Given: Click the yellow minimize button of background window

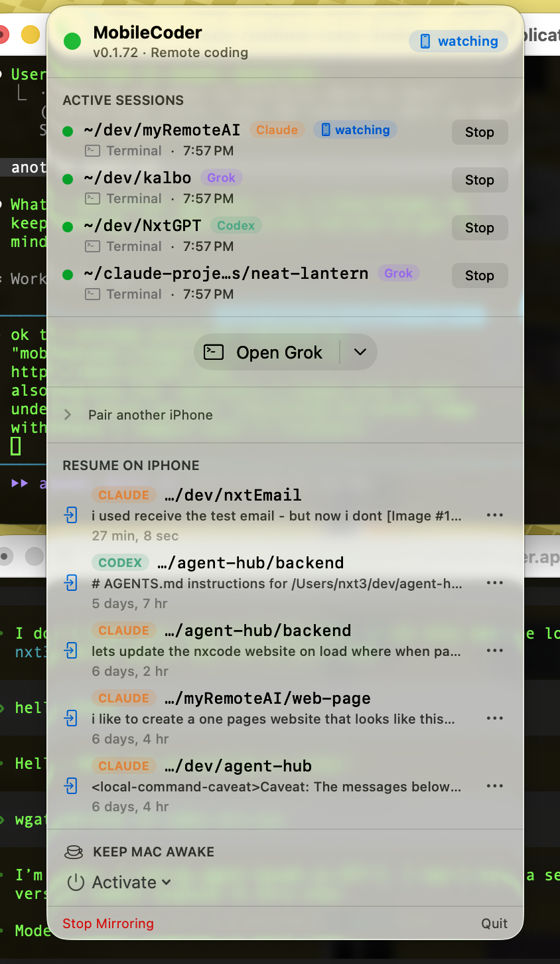Looking at the screenshot, I should pyautogui.click(x=31, y=35).
